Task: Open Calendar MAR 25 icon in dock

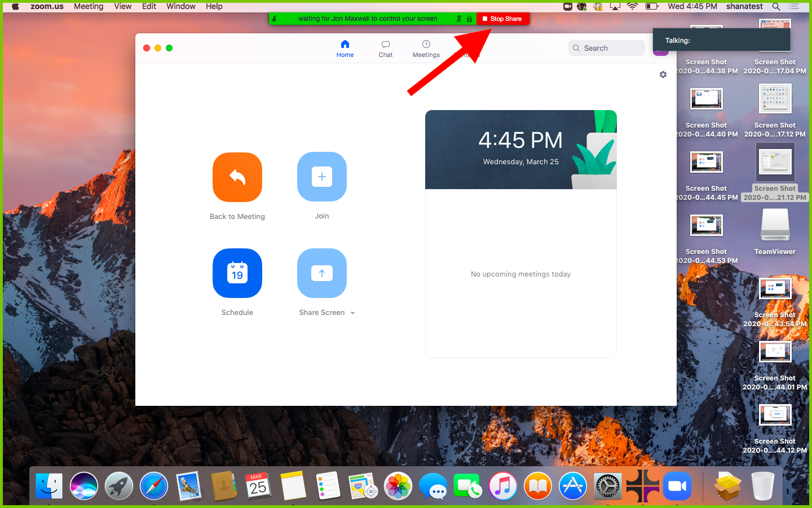Action: pos(258,486)
